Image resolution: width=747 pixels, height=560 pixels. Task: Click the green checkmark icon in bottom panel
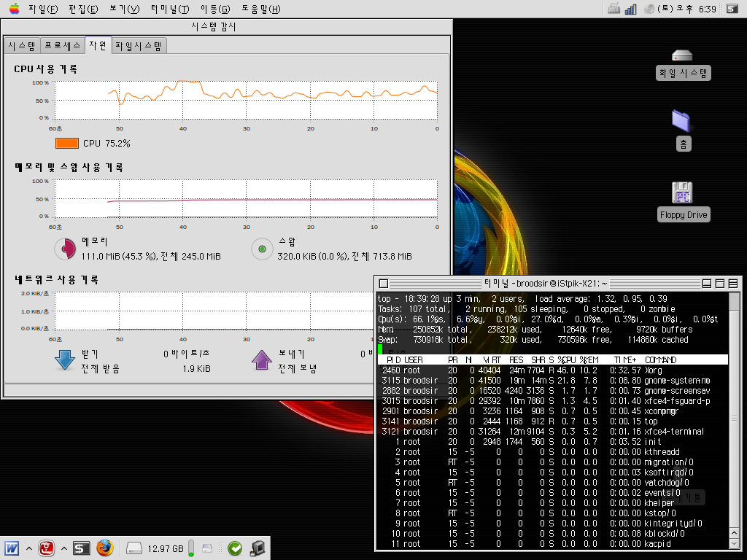[x=235, y=548]
